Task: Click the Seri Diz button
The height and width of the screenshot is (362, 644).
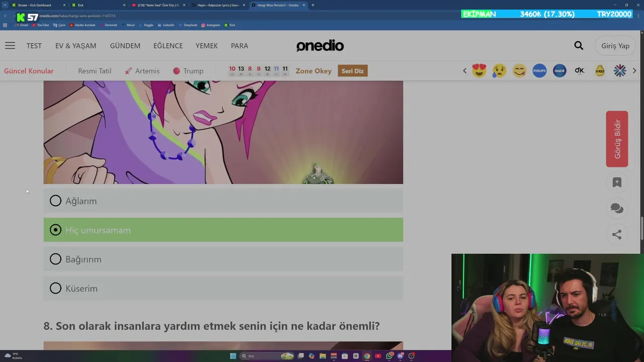Action: [x=353, y=71]
